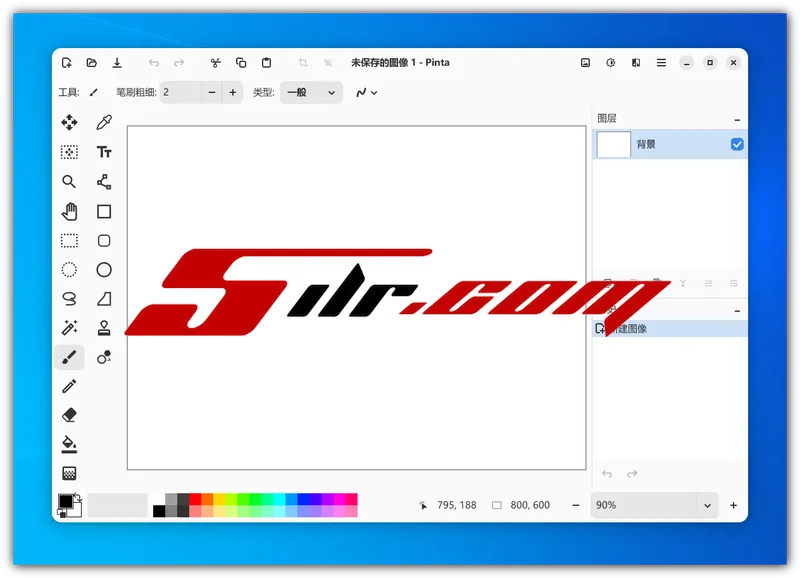Increase brush width with plus button

click(233, 93)
